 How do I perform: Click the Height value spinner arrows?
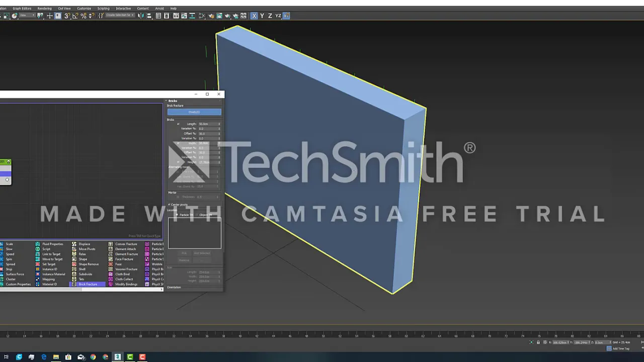coord(219,162)
